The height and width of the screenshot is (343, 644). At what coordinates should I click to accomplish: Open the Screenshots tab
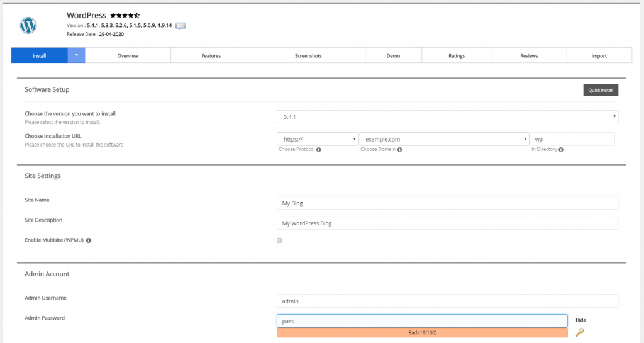pos(308,55)
